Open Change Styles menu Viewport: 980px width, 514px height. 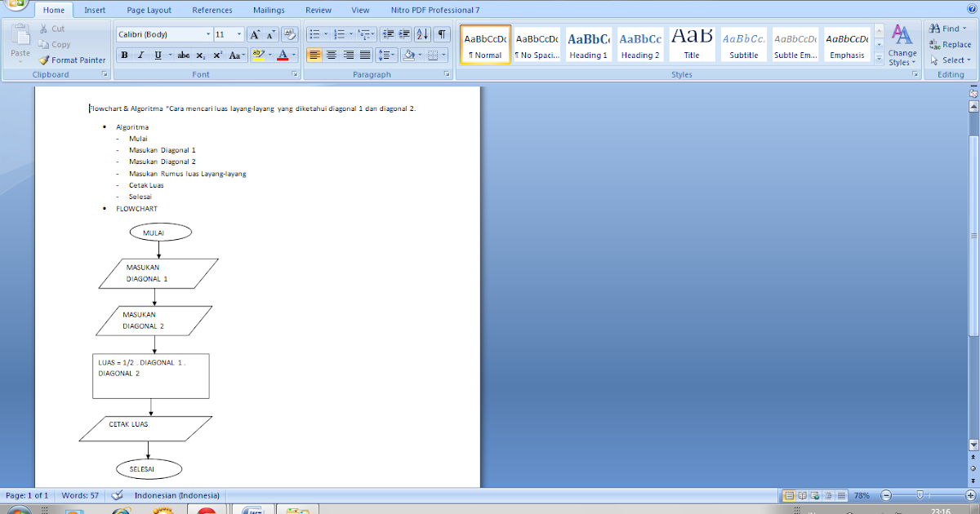(902, 46)
